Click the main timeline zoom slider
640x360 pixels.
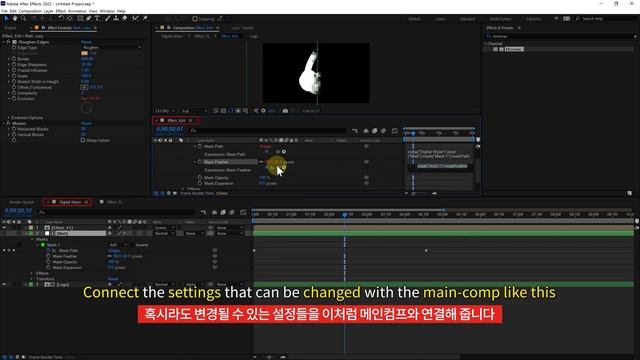[269, 357]
